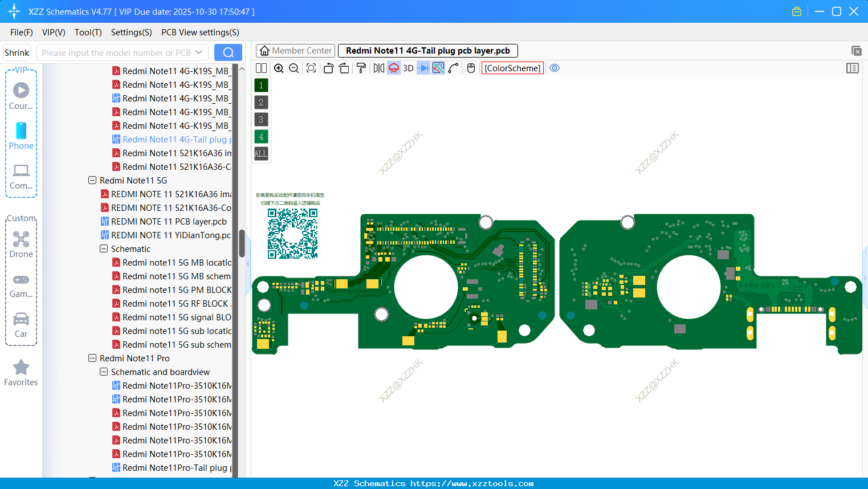868x489 pixels.
Task: Open the PCB View settings menu
Action: pyautogui.click(x=199, y=32)
